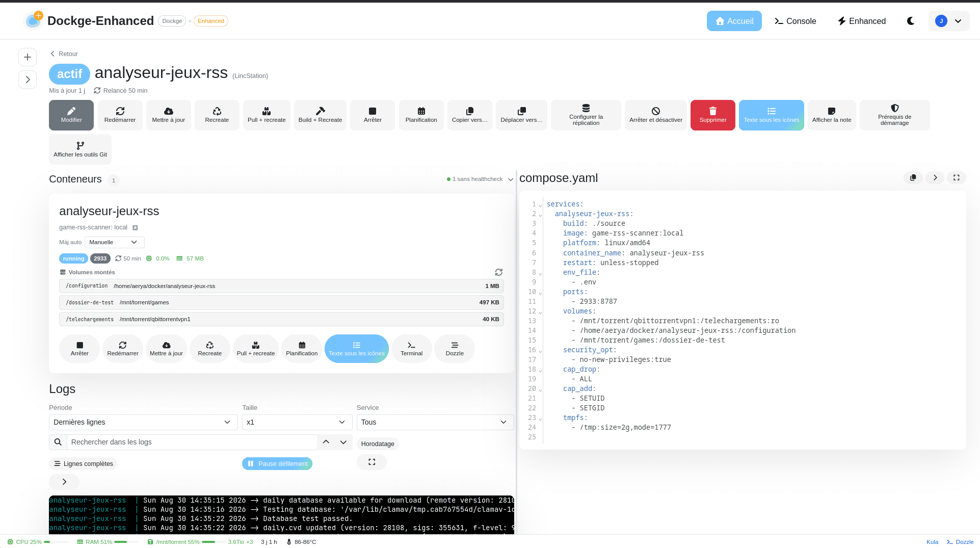Open Prérequis de démarrage
The width and height of the screenshot is (980, 548).
[895, 115]
